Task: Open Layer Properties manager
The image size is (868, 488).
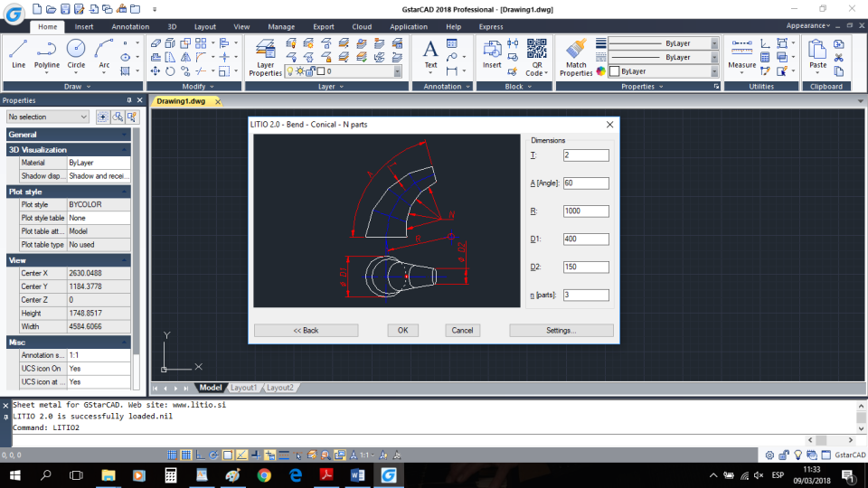Action: [x=265, y=58]
